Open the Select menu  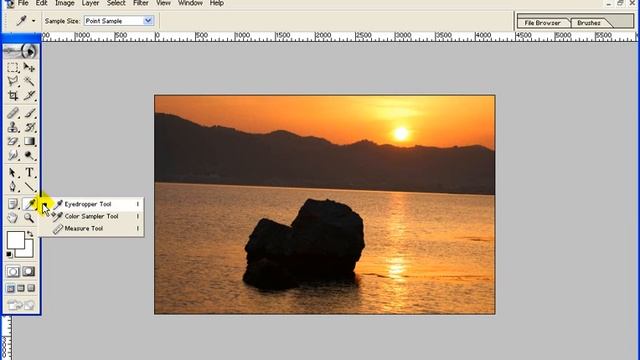(116, 3)
